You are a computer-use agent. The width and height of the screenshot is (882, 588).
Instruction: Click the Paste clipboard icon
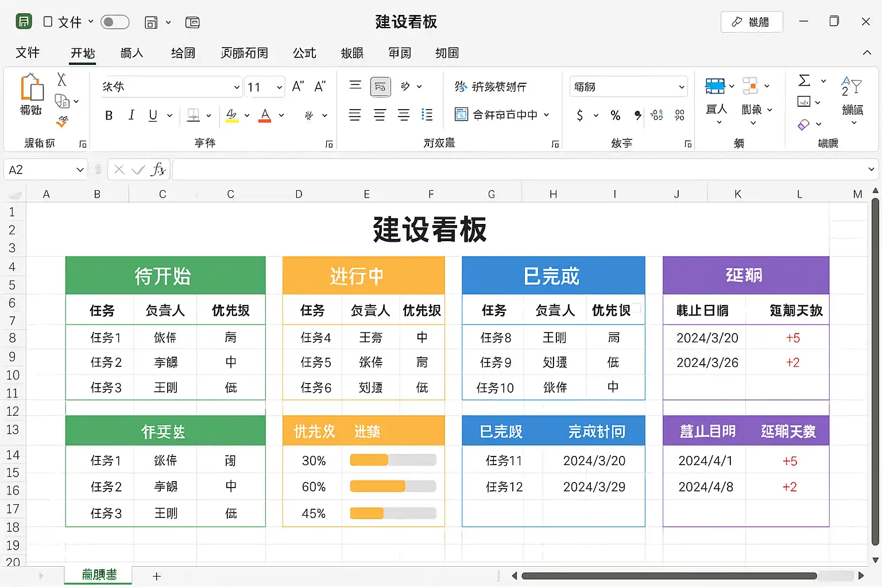point(32,88)
